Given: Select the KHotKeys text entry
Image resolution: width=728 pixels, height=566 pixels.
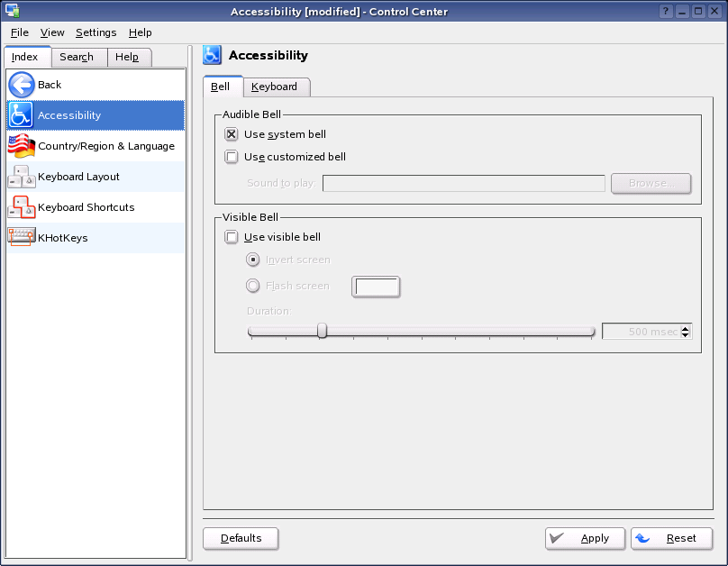Looking at the screenshot, I should point(63,238).
